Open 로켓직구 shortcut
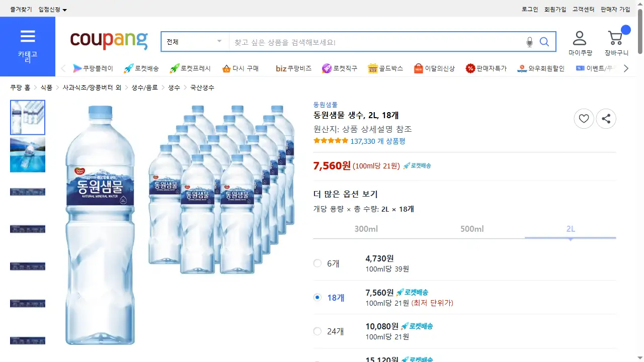The image size is (644, 362). (340, 68)
